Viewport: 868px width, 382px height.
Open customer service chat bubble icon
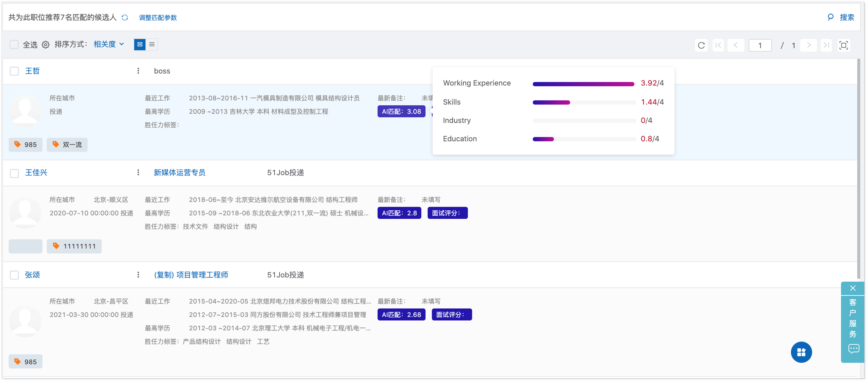[853, 349]
